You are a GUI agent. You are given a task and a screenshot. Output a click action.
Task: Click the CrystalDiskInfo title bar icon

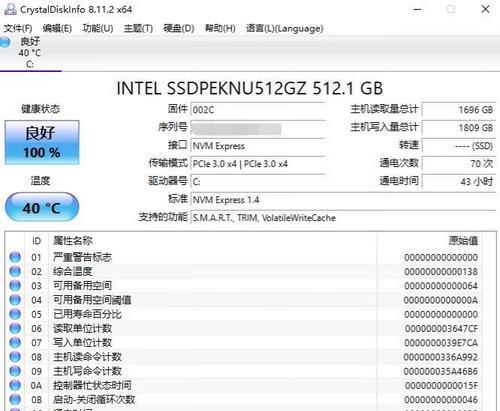[x=10, y=9]
